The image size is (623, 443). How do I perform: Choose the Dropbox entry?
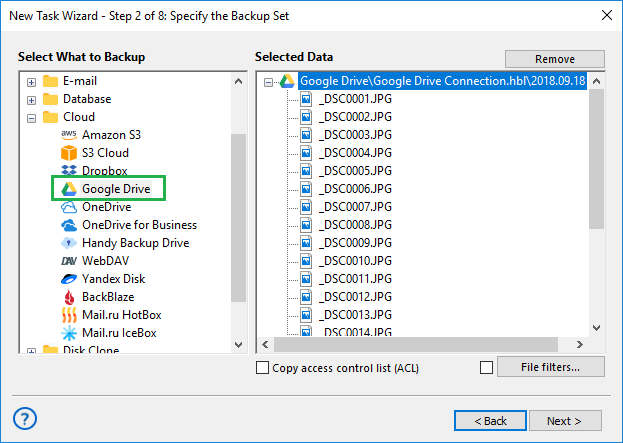coord(104,171)
